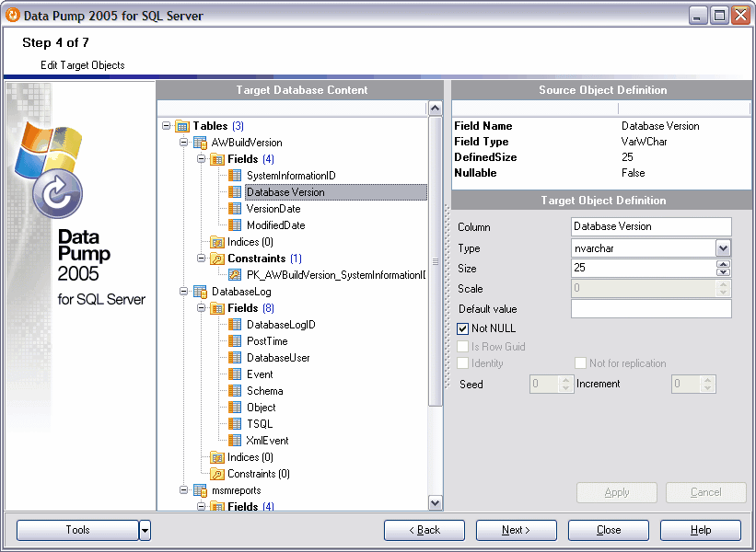
Task: Click the Tools button
Action: pos(77,530)
